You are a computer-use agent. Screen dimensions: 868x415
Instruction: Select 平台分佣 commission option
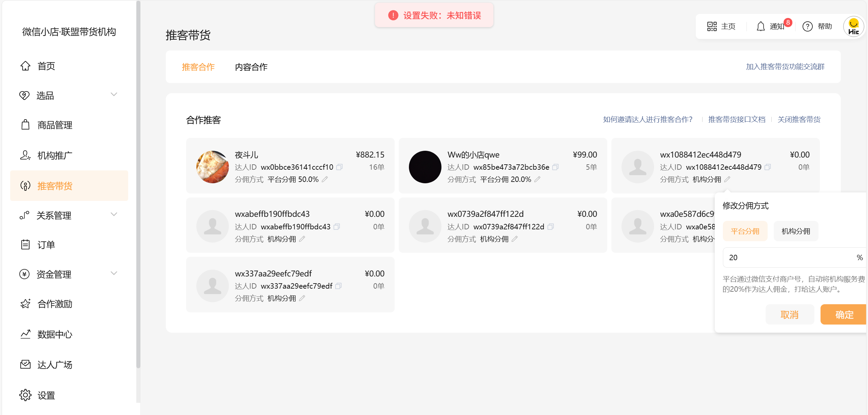click(x=745, y=231)
